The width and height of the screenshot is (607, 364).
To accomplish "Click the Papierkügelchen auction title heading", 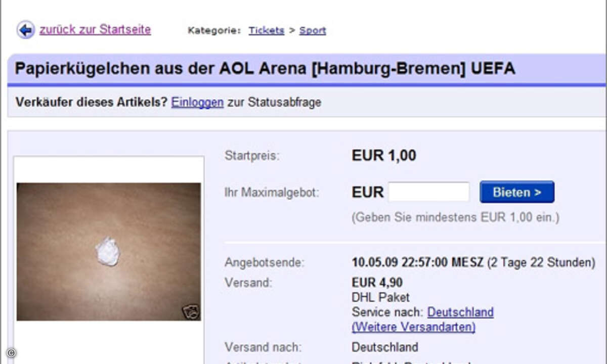I will (265, 68).
